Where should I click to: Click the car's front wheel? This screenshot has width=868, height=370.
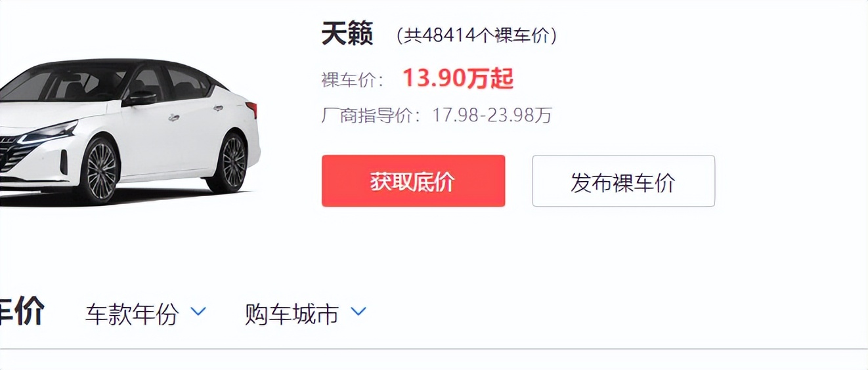point(100,169)
